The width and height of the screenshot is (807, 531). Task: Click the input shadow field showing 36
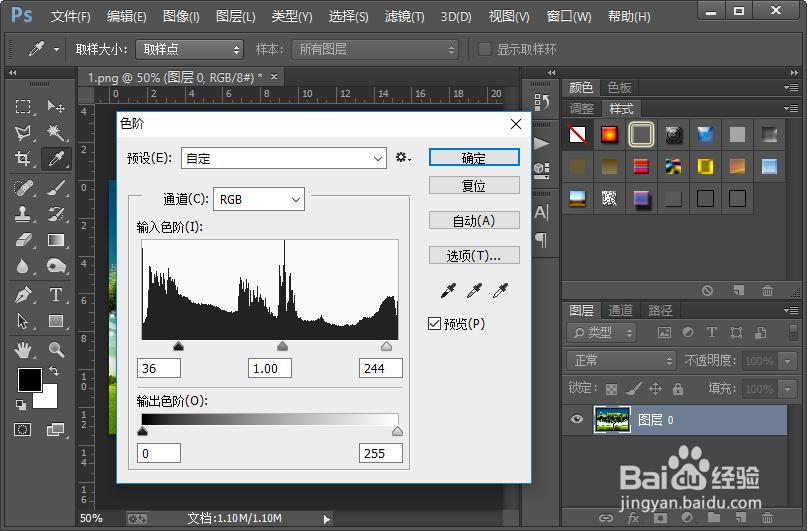click(159, 368)
